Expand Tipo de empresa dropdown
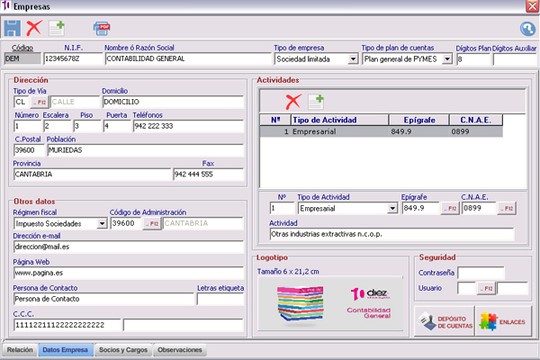This screenshot has height=360, width=540. tap(353, 59)
